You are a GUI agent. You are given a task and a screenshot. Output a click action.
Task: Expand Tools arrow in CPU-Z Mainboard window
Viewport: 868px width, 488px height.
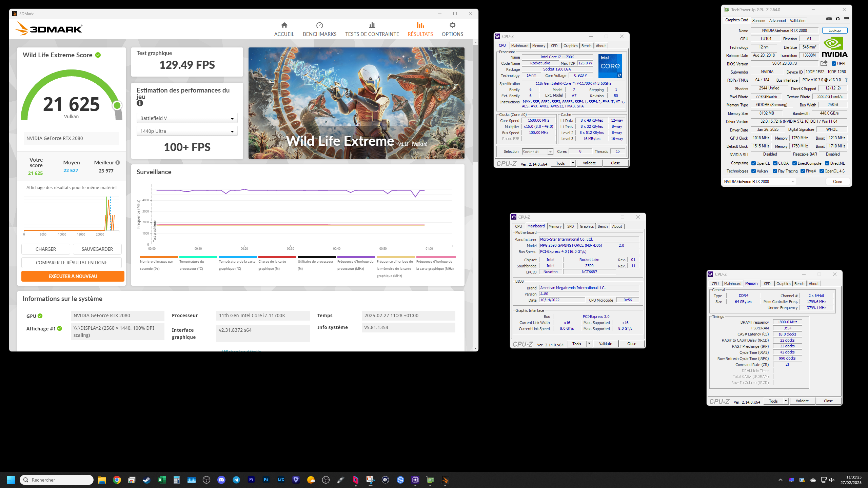pyautogui.click(x=589, y=344)
